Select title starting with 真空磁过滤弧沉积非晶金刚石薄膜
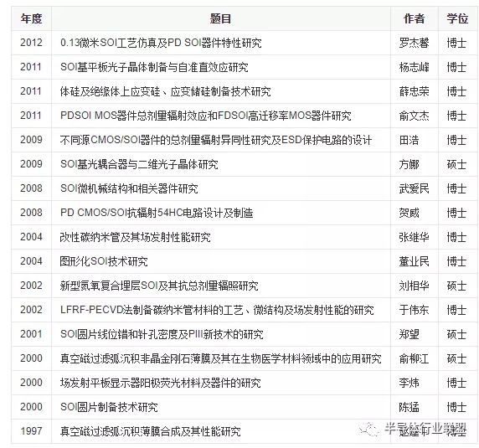Image resolution: width=479 pixels, height=448 pixels. (x=220, y=358)
